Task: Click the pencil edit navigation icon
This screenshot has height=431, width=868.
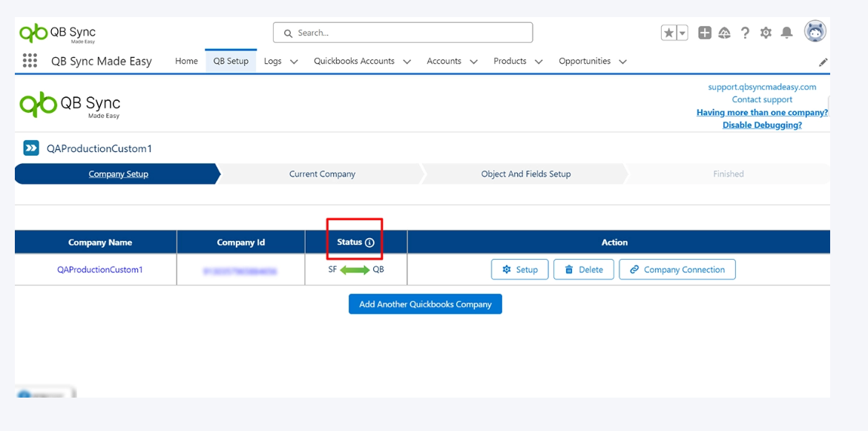Action: coord(823,62)
